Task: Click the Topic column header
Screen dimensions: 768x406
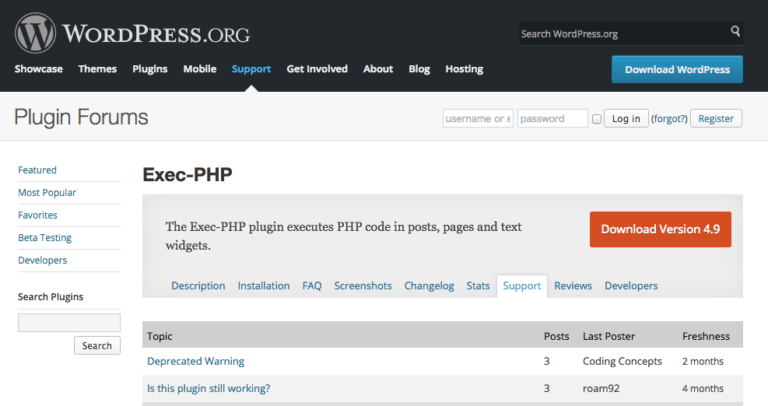Action: pos(160,336)
